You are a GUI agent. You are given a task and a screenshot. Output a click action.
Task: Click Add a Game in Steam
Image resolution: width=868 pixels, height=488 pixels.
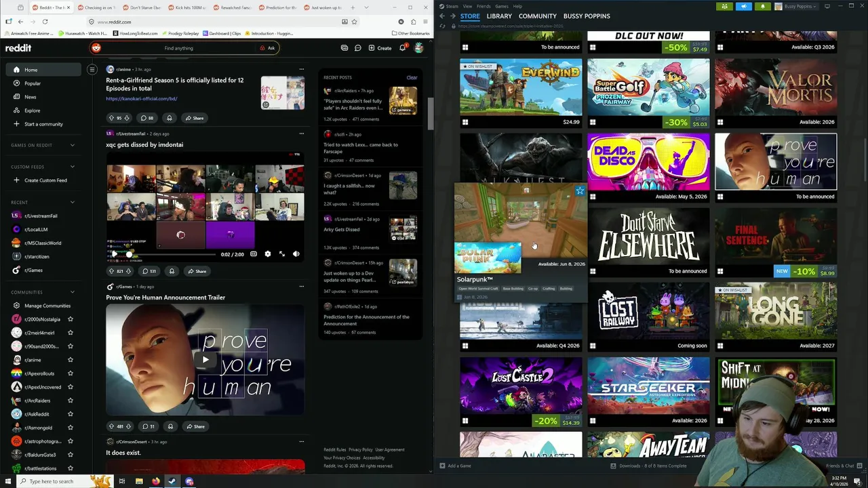click(455, 466)
